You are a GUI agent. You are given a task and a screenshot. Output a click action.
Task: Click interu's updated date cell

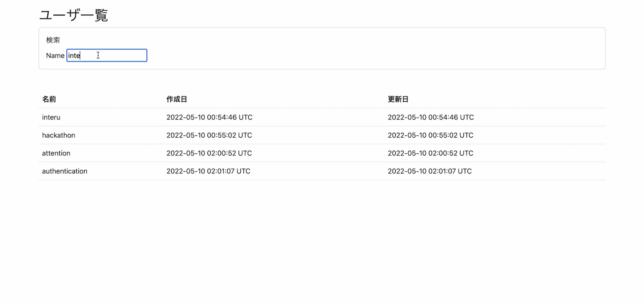[x=431, y=117]
